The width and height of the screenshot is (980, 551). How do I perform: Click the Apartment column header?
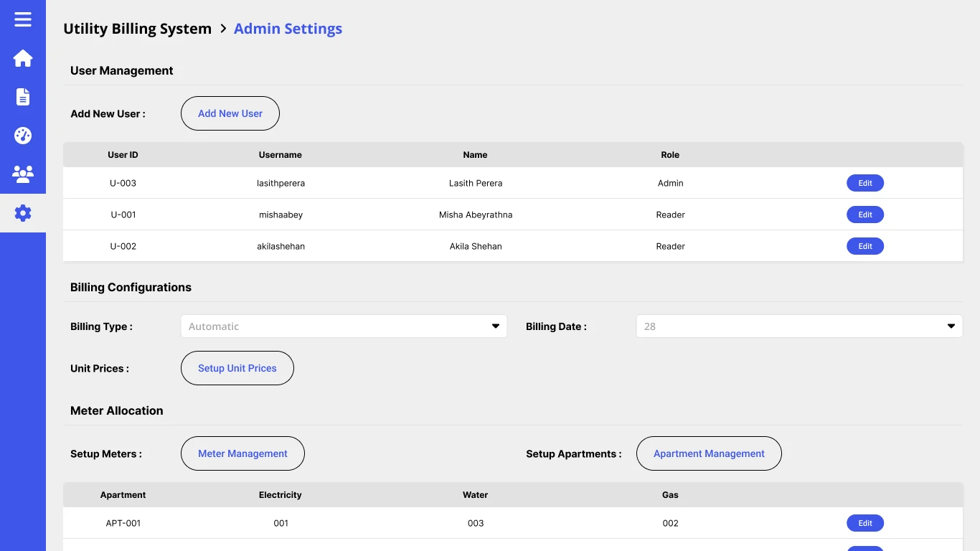click(123, 495)
